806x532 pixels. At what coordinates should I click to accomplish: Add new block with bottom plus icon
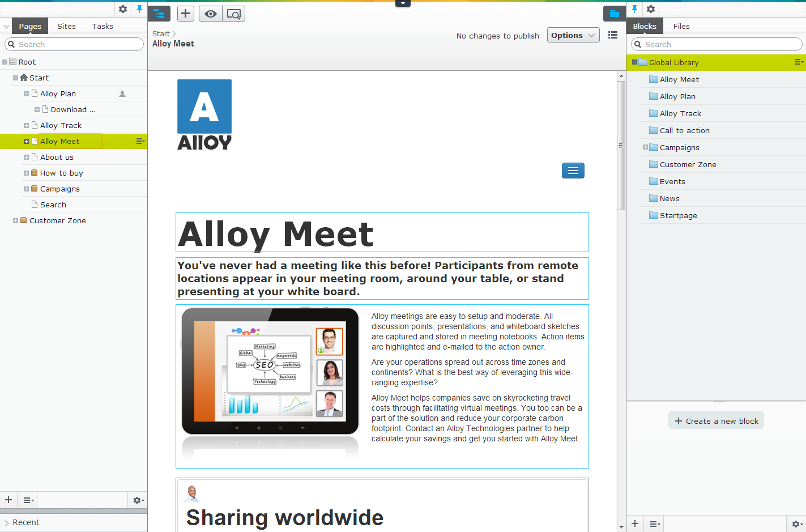point(635,524)
